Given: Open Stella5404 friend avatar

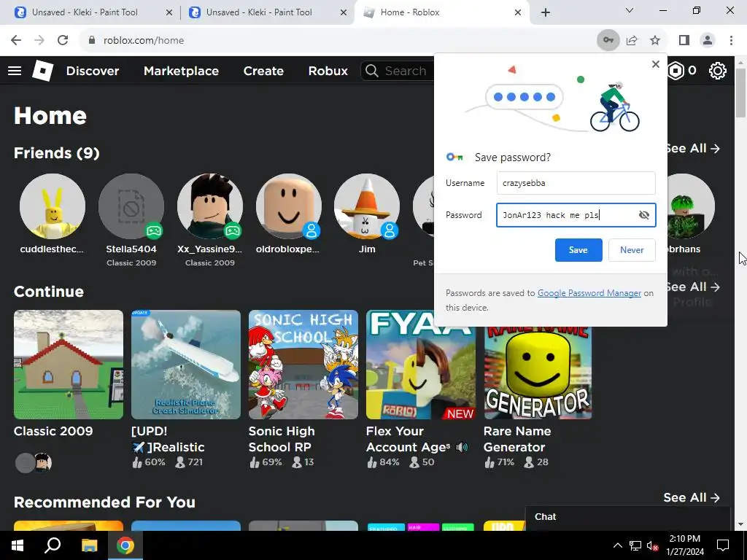Looking at the screenshot, I should [x=131, y=206].
